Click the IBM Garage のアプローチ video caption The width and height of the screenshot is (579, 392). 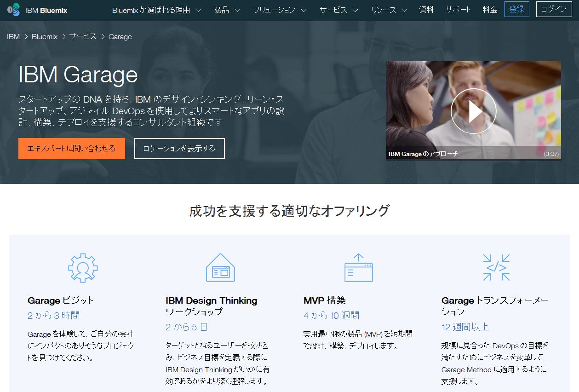click(423, 154)
